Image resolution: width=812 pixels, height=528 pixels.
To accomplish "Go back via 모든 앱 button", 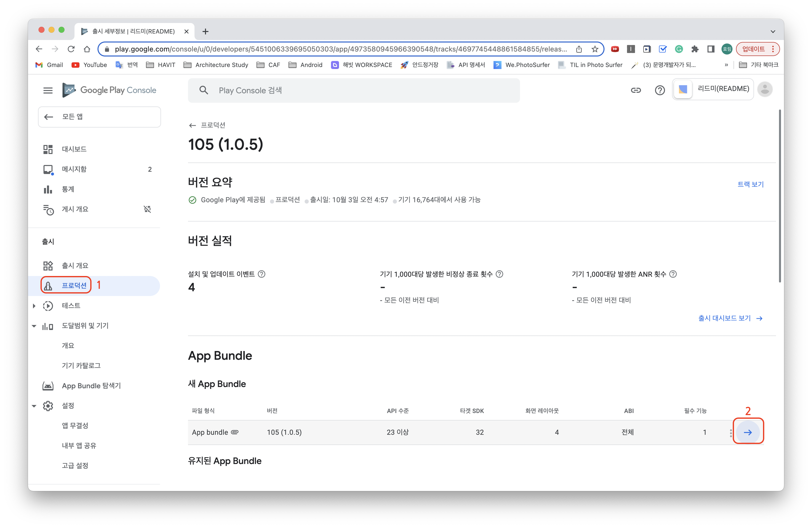I will click(99, 117).
